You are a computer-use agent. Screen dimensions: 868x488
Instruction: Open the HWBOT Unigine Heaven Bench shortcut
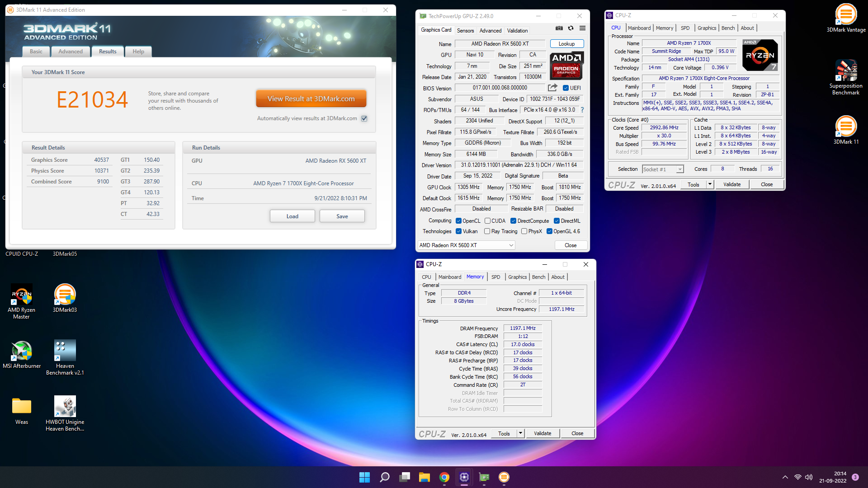click(65, 413)
